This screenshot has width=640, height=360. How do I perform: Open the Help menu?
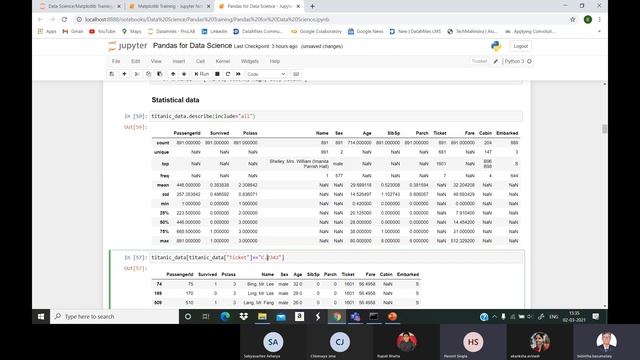275,61
